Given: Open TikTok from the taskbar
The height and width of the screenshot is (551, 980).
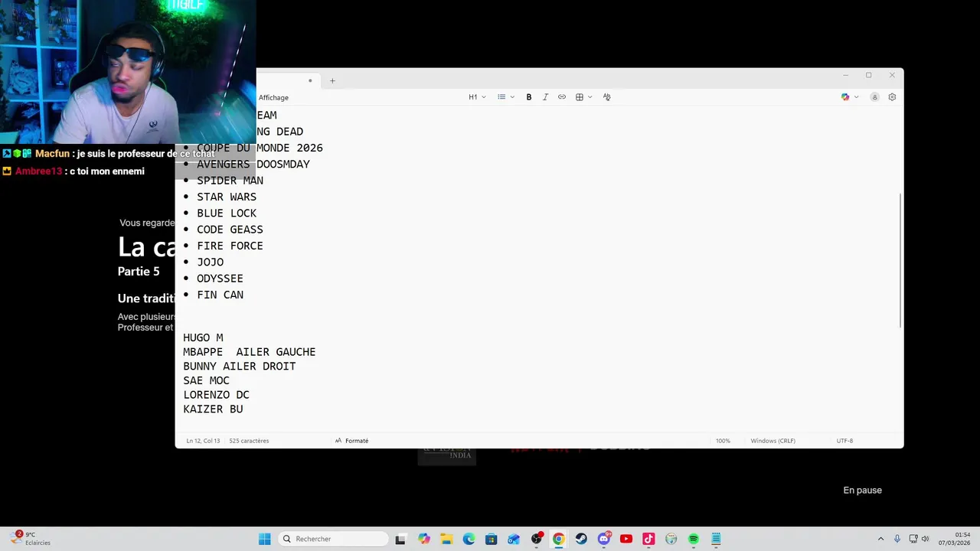Looking at the screenshot, I should pos(648,539).
